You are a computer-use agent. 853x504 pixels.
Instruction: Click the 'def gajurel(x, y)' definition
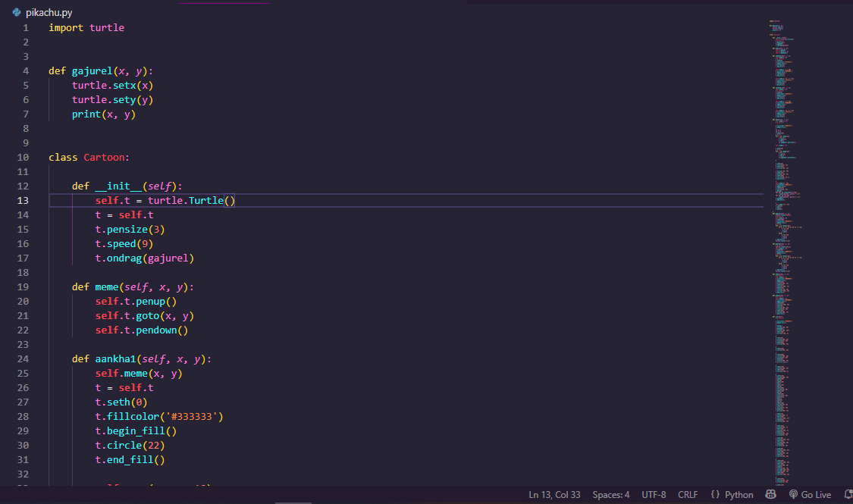tap(101, 71)
